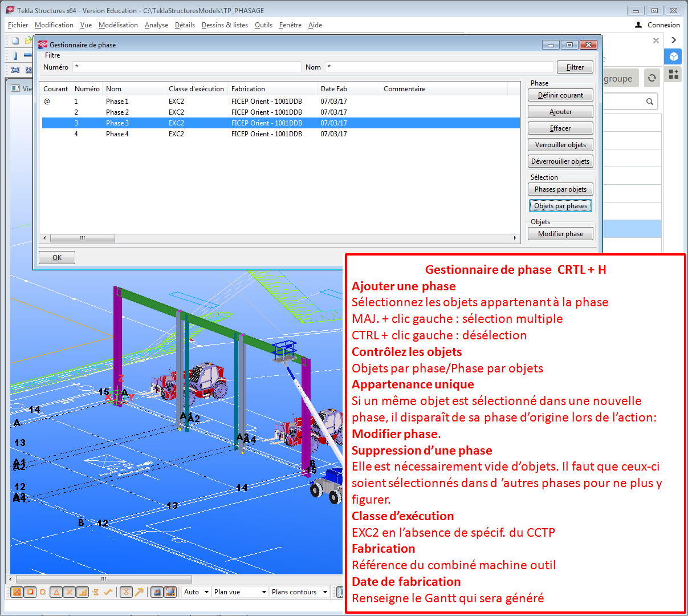Viewport: 688px width, 616px height.
Task: Toggle the boxed hourglass snap icon
Action: point(127,592)
